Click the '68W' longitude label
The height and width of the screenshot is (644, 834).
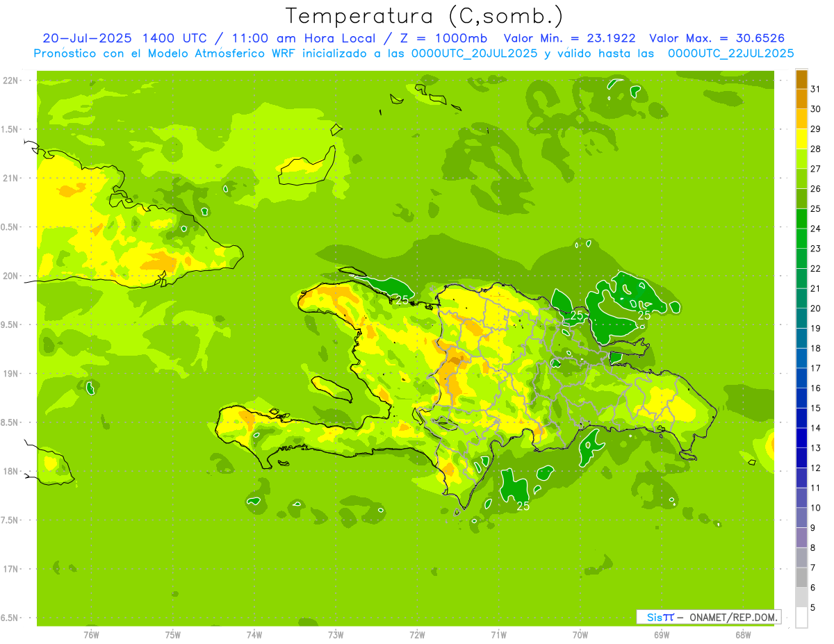point(743,635)
